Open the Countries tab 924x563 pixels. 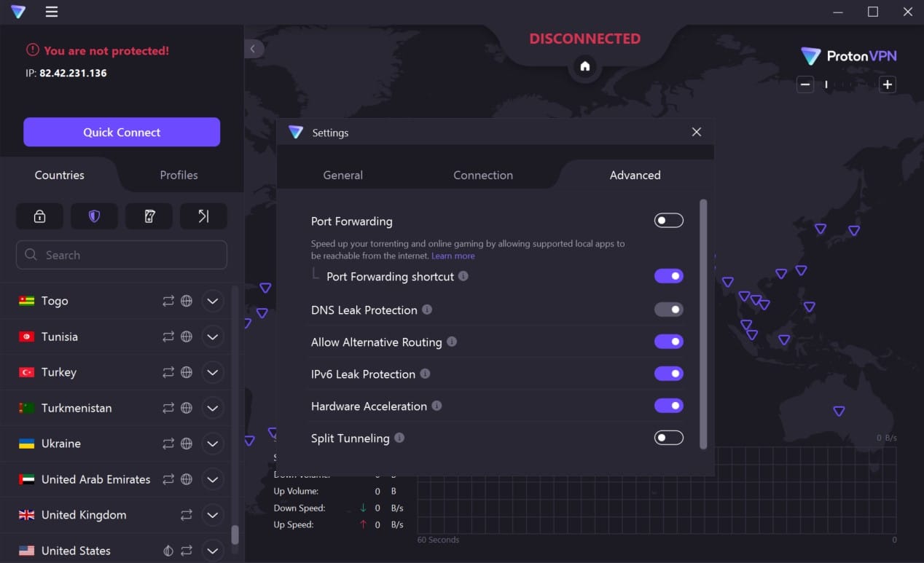60,175
